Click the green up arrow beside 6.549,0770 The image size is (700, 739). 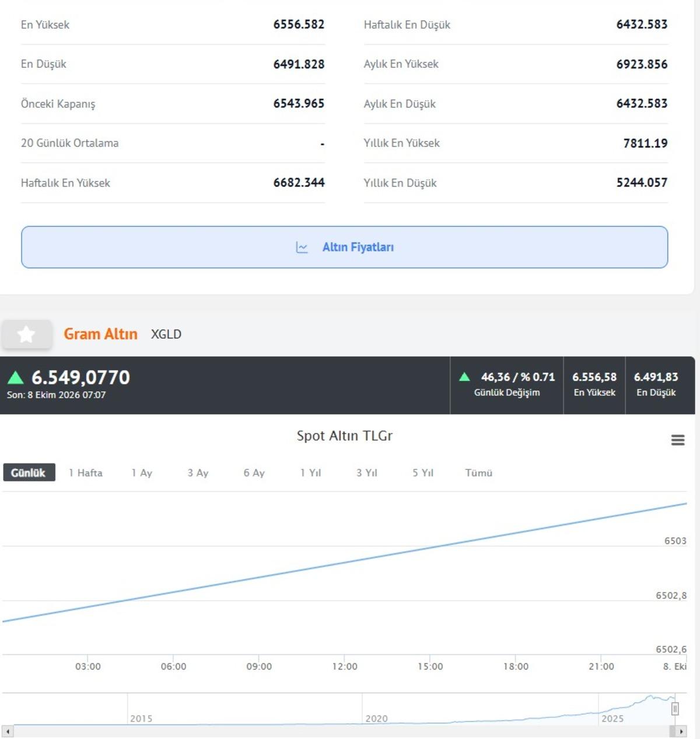16,378
